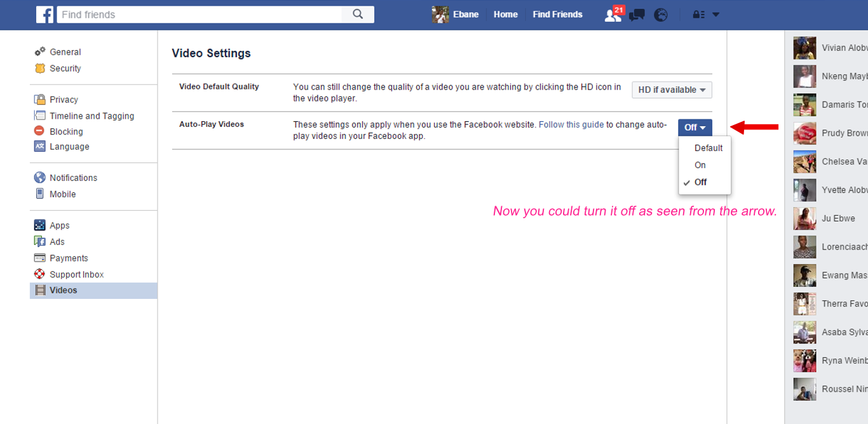Screen dimensions: 868x424
Task: Click the Notifications globe icon in sidebar
Action: tap(40, 178)
